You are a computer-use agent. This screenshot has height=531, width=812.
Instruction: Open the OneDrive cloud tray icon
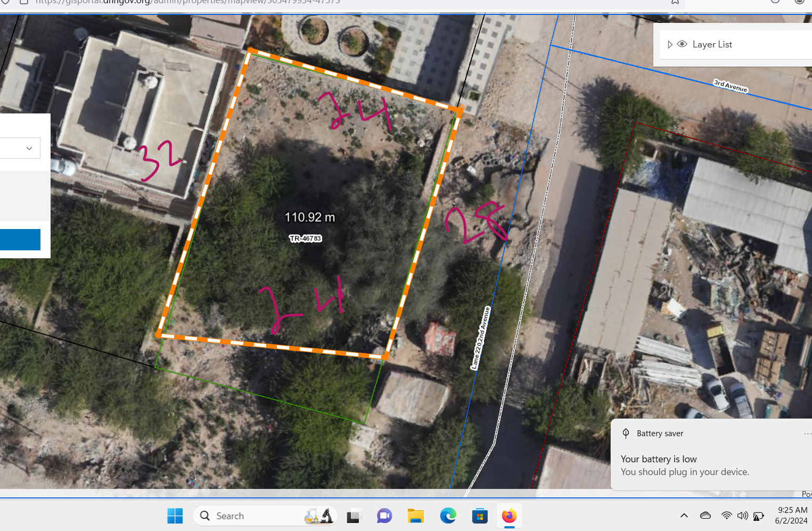point(706,516)
